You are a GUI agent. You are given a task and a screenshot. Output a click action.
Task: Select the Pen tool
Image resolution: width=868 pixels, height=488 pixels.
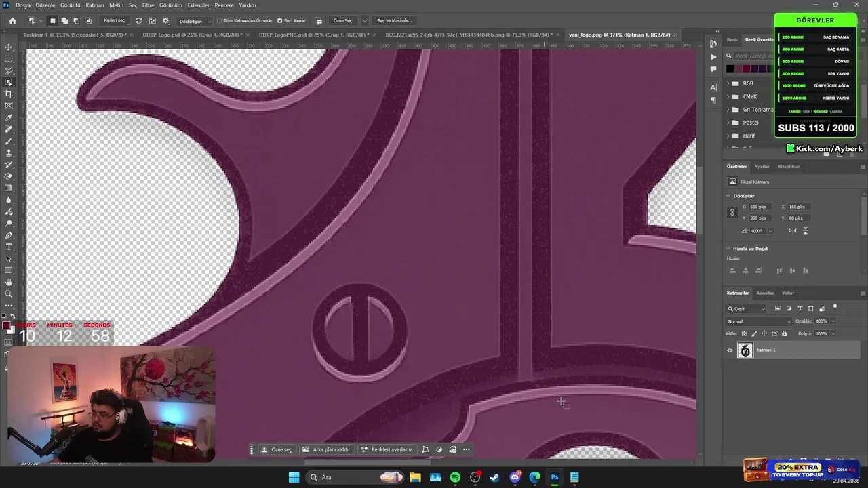tap(9, 235)
